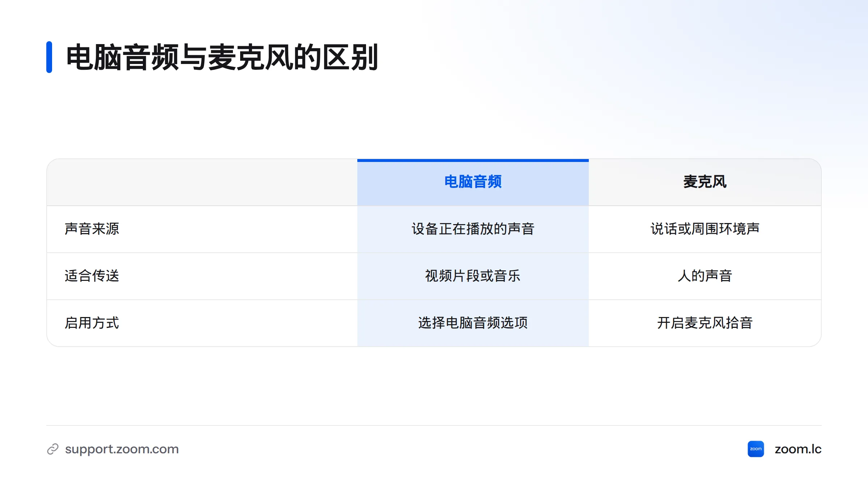Click the 启用方式 row label
The height and width of the screenshot is (488, 868).
coord(92,323)
